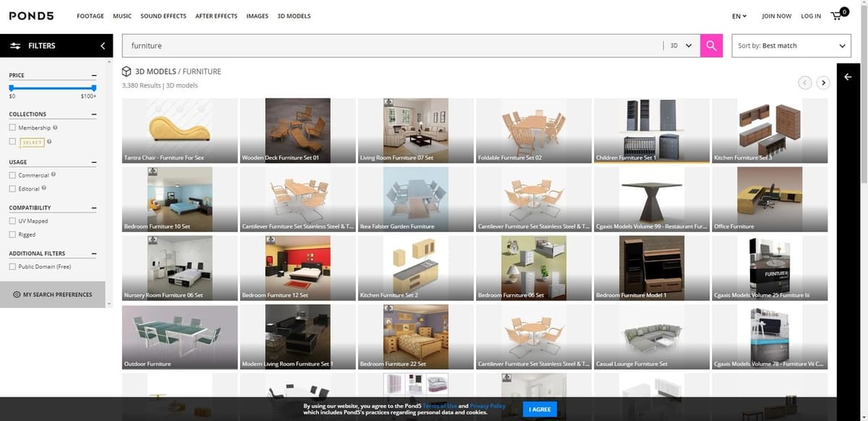Open Bedroom Furniture 12 Set thumbnail
Screen dimensions: 868x421
point(297,268)
